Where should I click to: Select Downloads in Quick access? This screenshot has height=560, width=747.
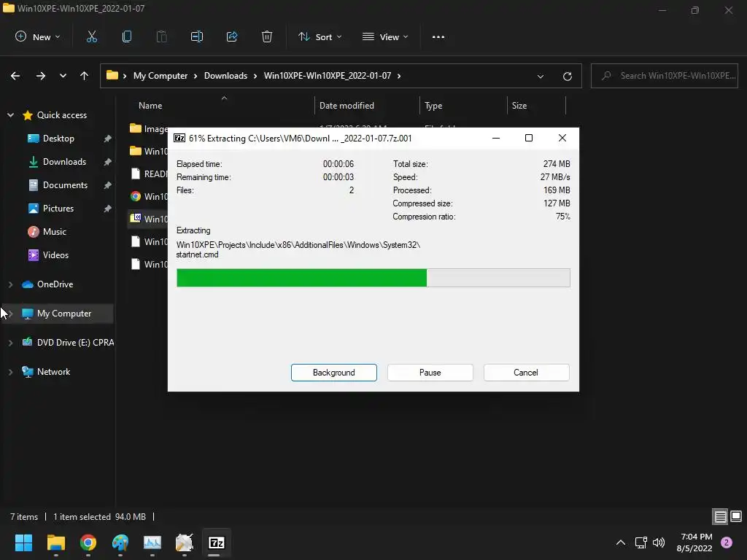[x=64, y=161]
